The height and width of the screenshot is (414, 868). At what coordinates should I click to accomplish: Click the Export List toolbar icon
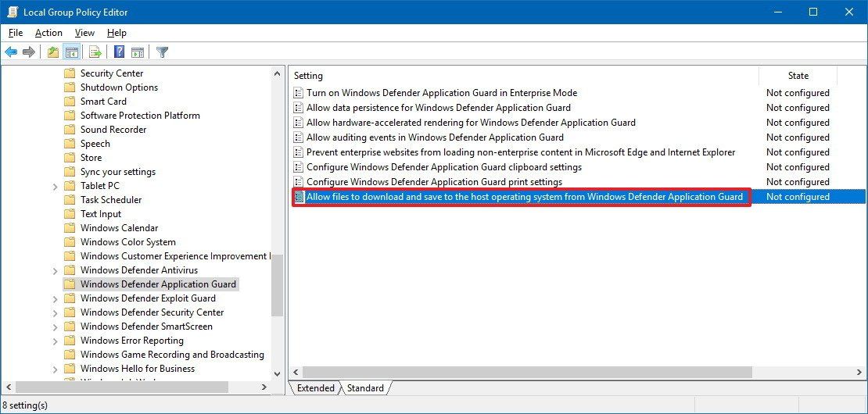pyautogui.click(x=95, y=52)
